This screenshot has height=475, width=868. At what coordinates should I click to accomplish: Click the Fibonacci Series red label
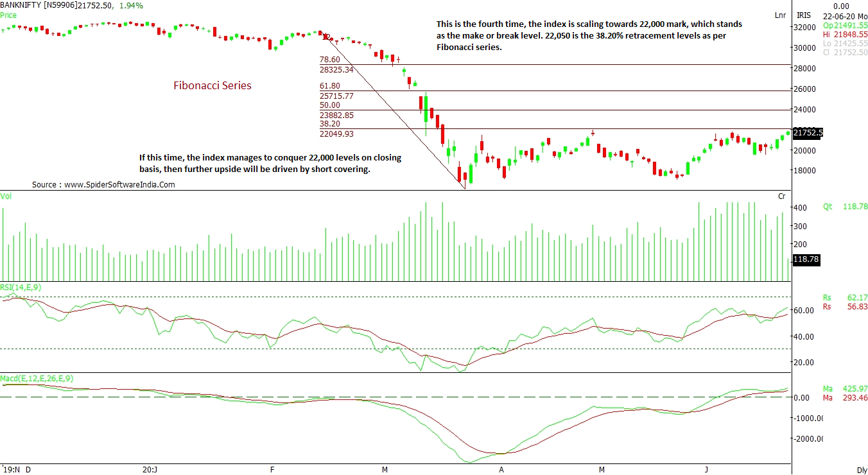tap(213, 85)
